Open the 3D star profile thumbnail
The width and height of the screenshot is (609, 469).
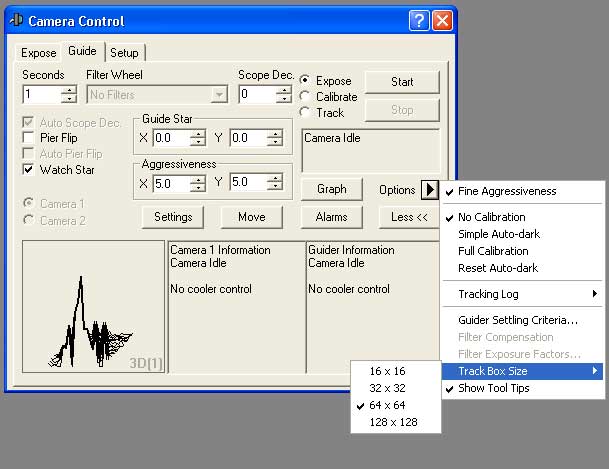click(93, 312)
